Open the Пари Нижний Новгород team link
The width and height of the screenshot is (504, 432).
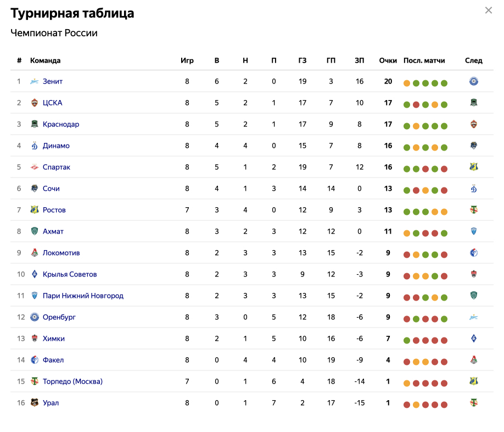click(83, 296)
